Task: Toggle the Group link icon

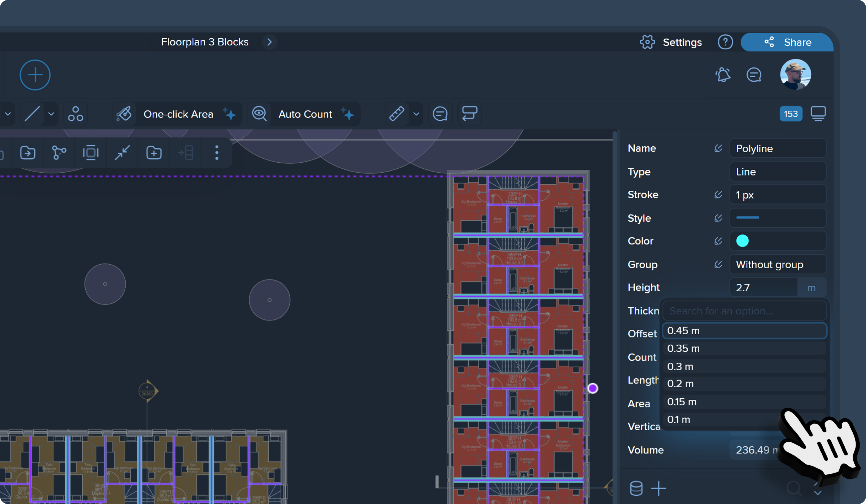Action: [x=718, y=264]
